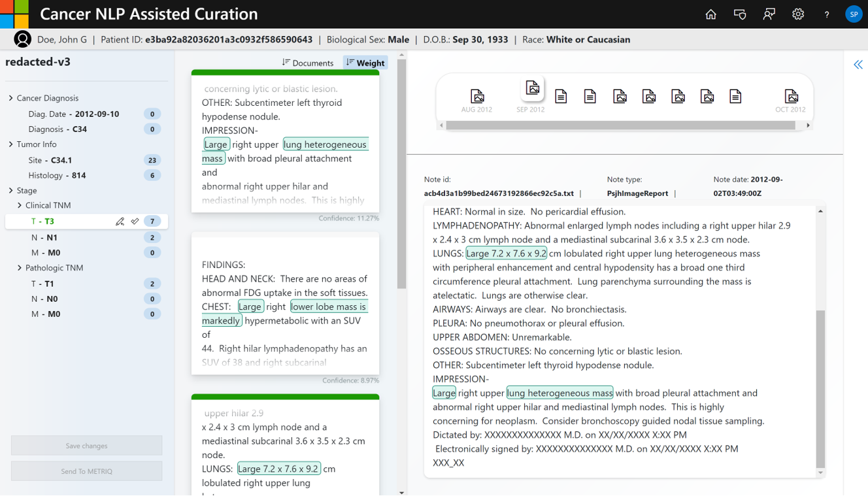Open the person feedback icon in header

tap(769, 14)
